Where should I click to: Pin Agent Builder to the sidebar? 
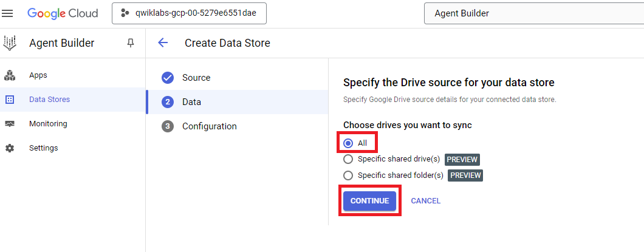pyautogui.click(x=130, y=43)
